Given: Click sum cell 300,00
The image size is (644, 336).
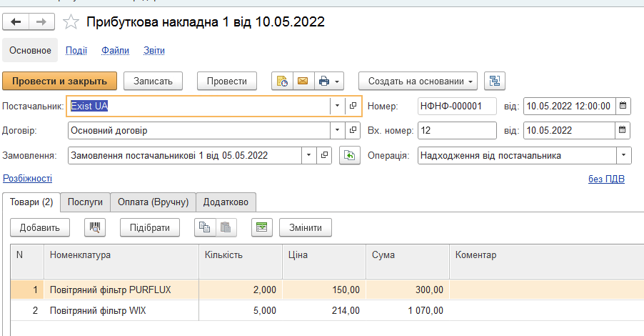Looking at the screenshot, I should [x=408, y=290].
